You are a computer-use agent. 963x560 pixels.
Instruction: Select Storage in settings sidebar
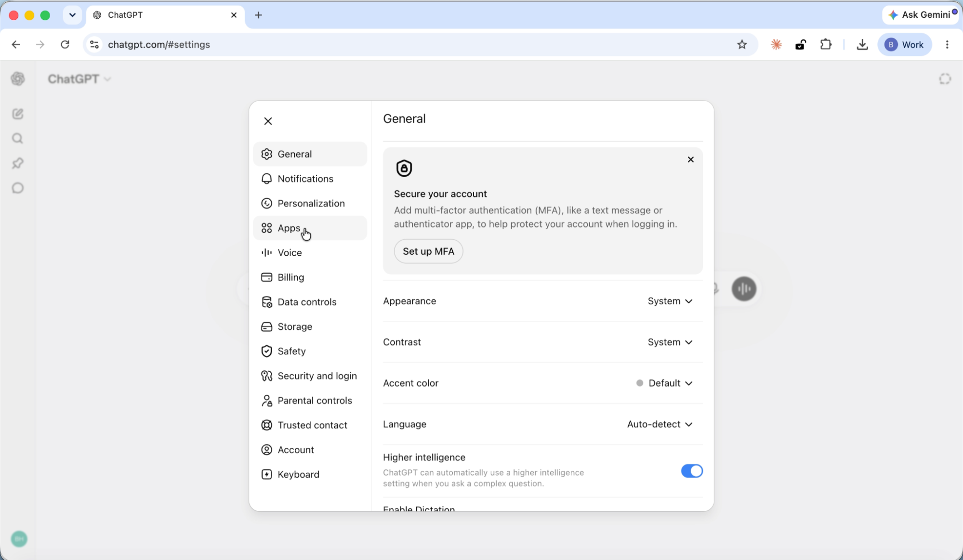pyautogui.click(x=310, y=326)
